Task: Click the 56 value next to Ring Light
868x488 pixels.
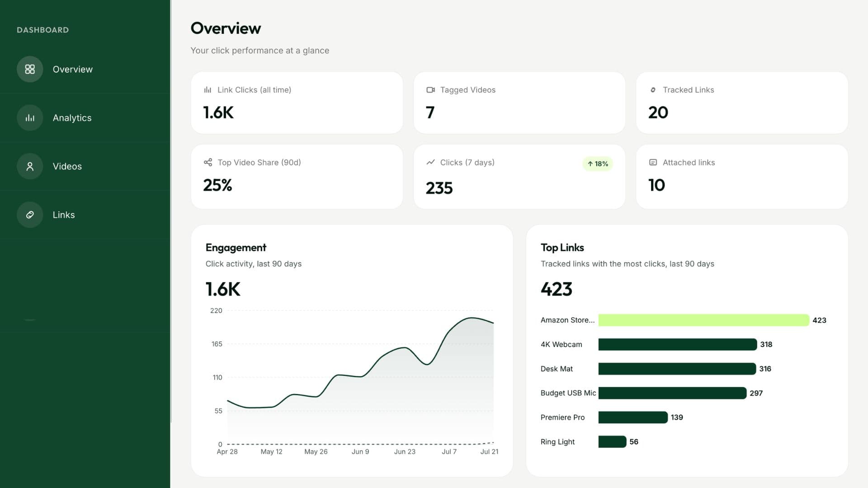Action: click(634, 442)
